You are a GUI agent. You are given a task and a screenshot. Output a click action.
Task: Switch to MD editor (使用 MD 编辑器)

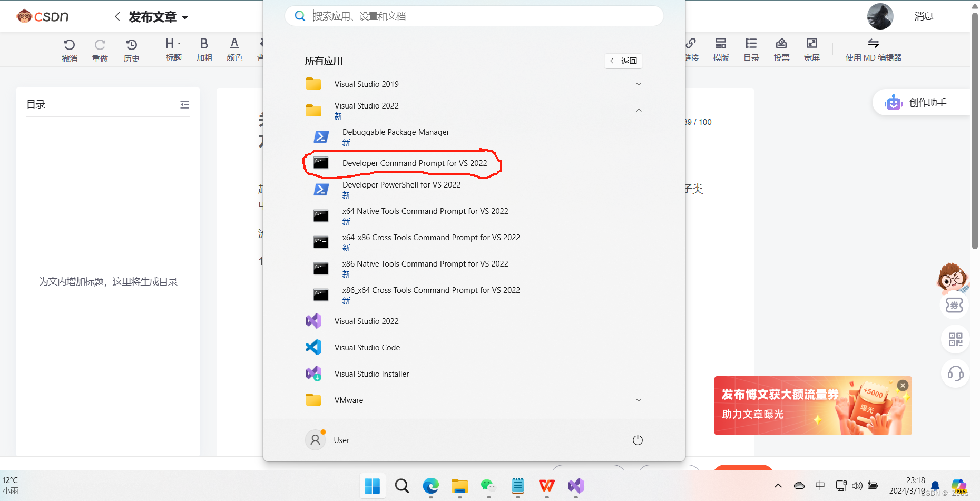click(x=874, y=50)
